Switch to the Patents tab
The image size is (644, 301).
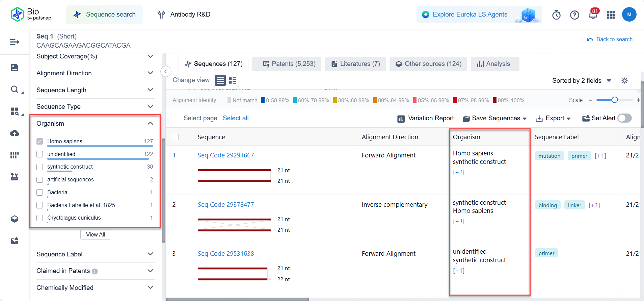tap(289, 64)
